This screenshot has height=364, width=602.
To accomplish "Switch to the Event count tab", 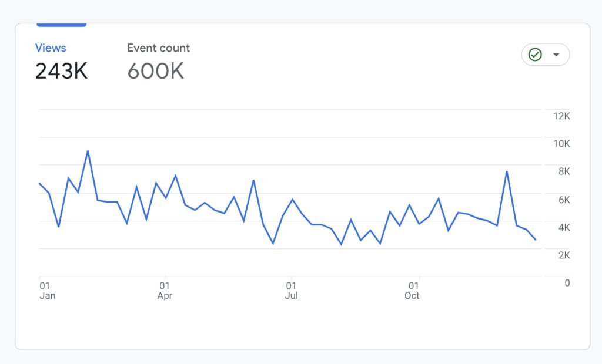I will (x=159, y=48).
